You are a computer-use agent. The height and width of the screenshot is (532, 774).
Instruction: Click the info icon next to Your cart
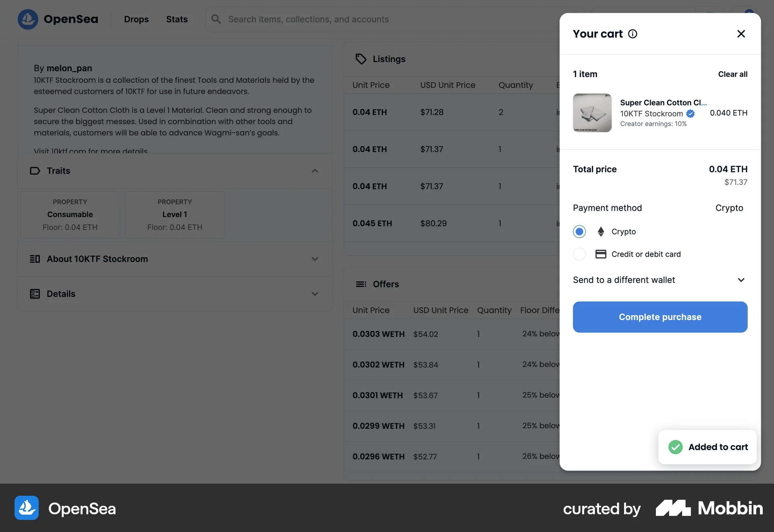click(633, 34)
